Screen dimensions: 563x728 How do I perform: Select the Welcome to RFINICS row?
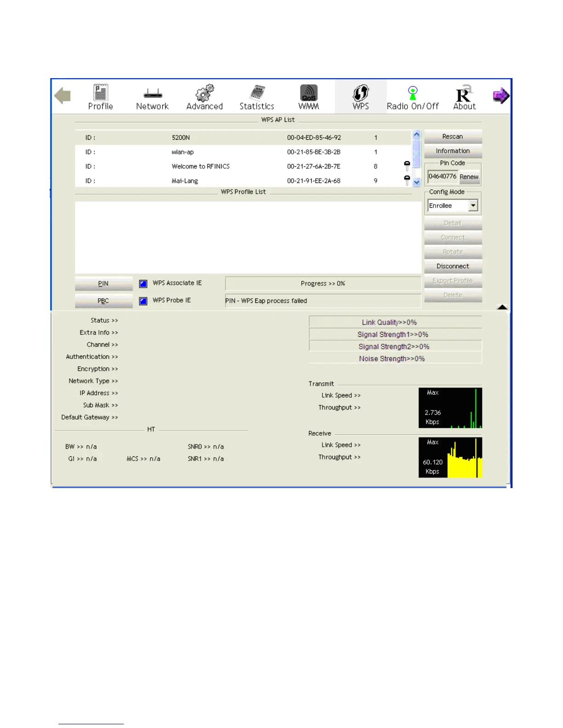[243, 166]
